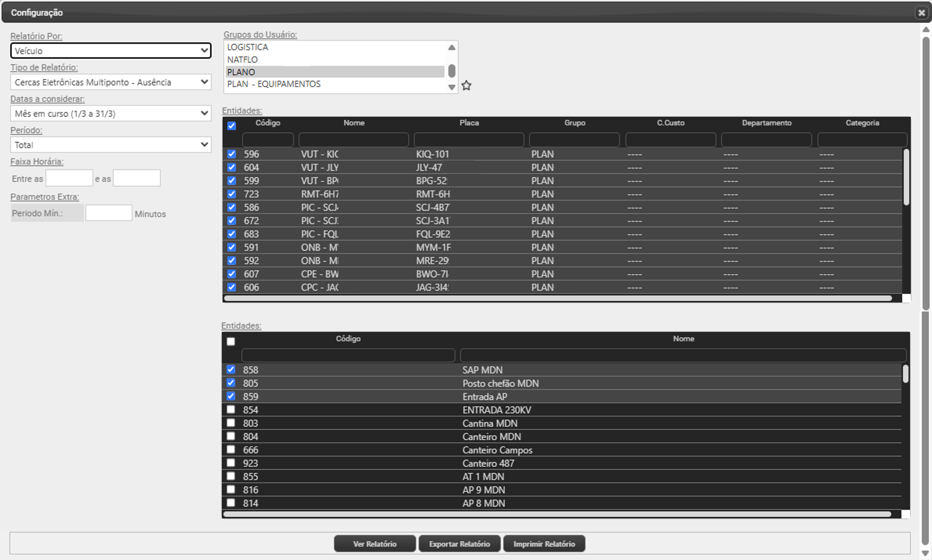
Task: Uncheck vehicle row 604 VUT - JLY
Action: pyautogui.click(x=232, y=167)
